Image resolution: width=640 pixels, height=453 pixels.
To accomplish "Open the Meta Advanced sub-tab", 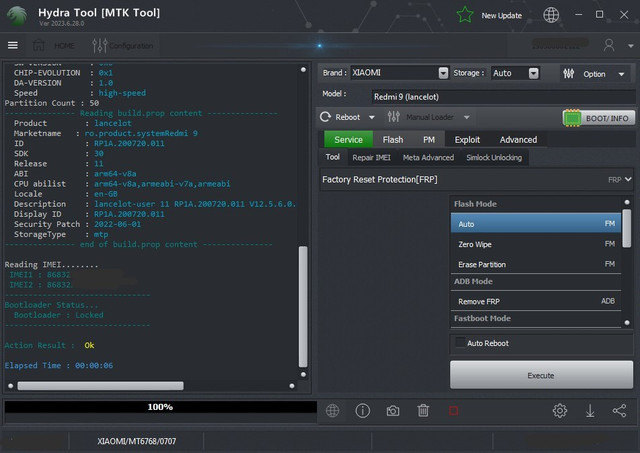I will pos(428,158).
